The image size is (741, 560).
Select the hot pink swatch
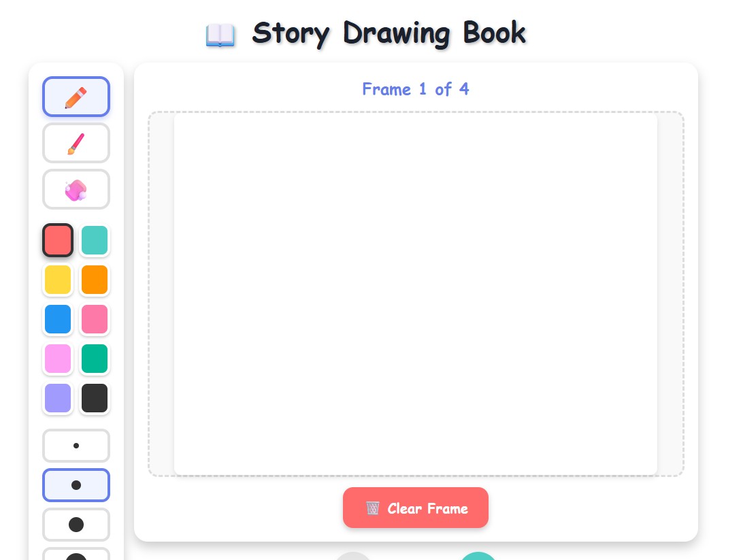95,319
